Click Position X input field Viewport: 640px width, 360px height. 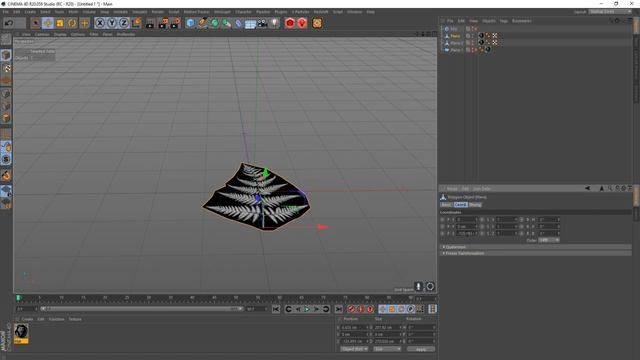pos(353,327)
